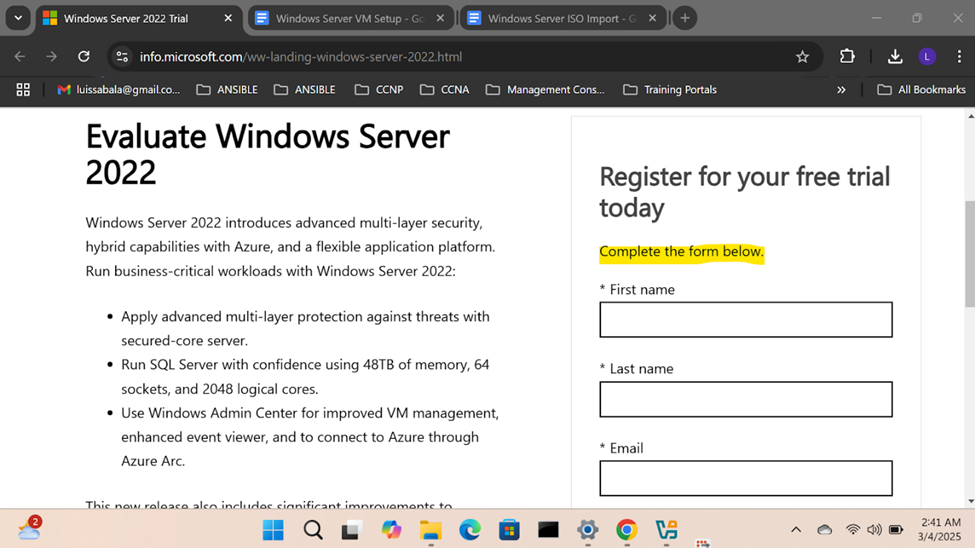Open the Management Cons... bookmark folder
The height and width of the screenshot is (548, 975).
(x=545, y=90)
